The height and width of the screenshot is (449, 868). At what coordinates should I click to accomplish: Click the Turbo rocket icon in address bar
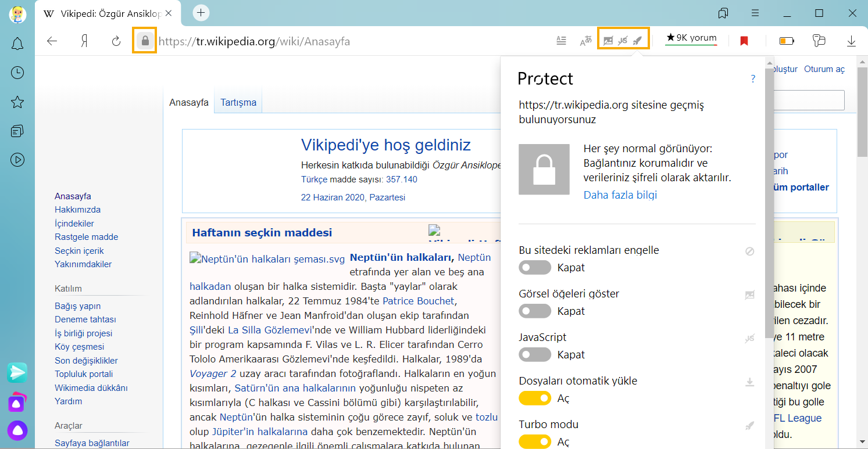[x=637, y=41]
